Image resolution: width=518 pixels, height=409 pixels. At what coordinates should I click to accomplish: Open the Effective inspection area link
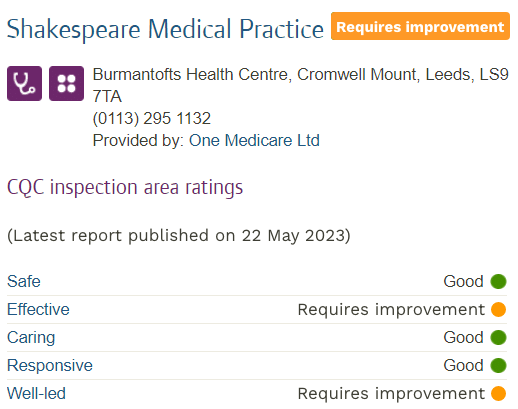pyautogui.click(x=38, y=309)
